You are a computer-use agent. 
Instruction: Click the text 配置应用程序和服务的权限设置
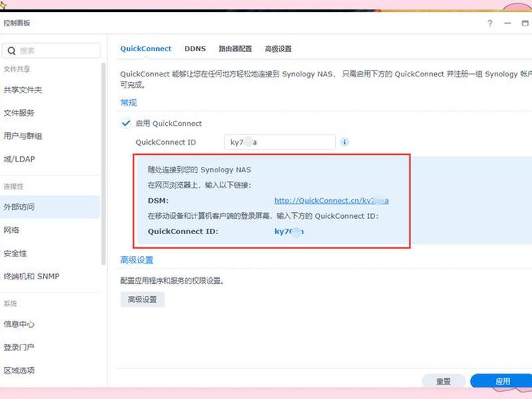[172, 281]
